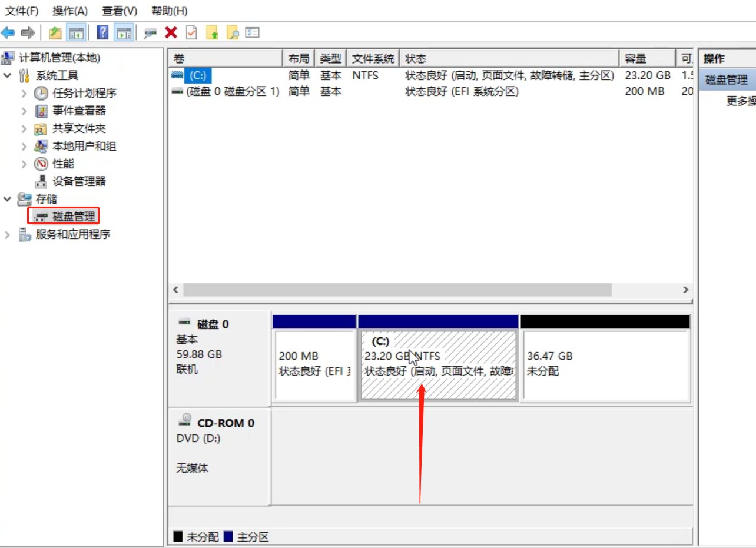The image size is (756, 548).
Task: Expand the 服务和应用程序 node arrow
Action: 7,234
